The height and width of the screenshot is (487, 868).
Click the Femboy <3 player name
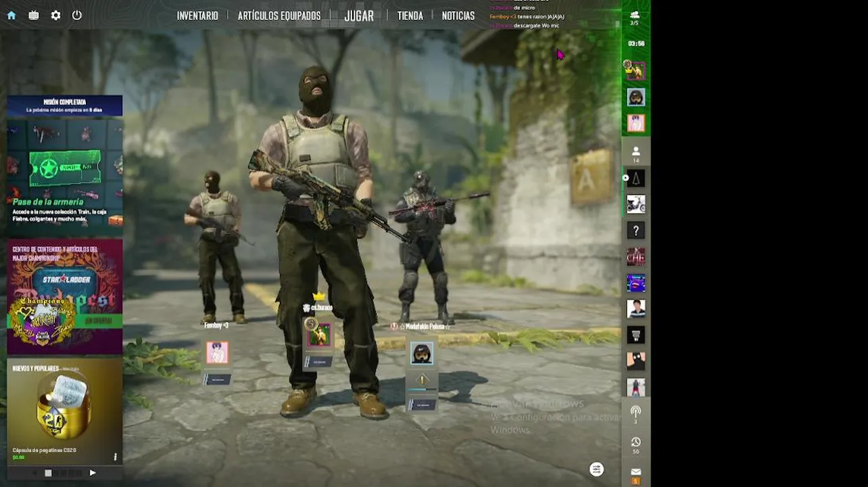tap(216, 325)
